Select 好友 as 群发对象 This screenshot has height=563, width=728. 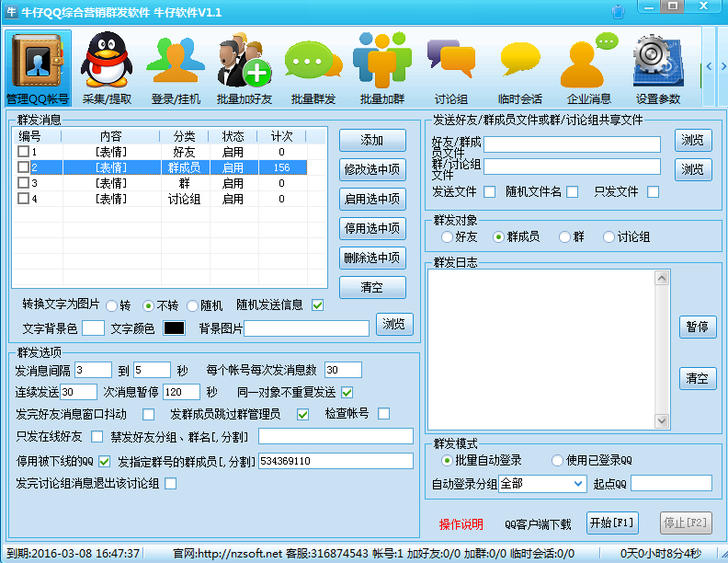(447, 237)
